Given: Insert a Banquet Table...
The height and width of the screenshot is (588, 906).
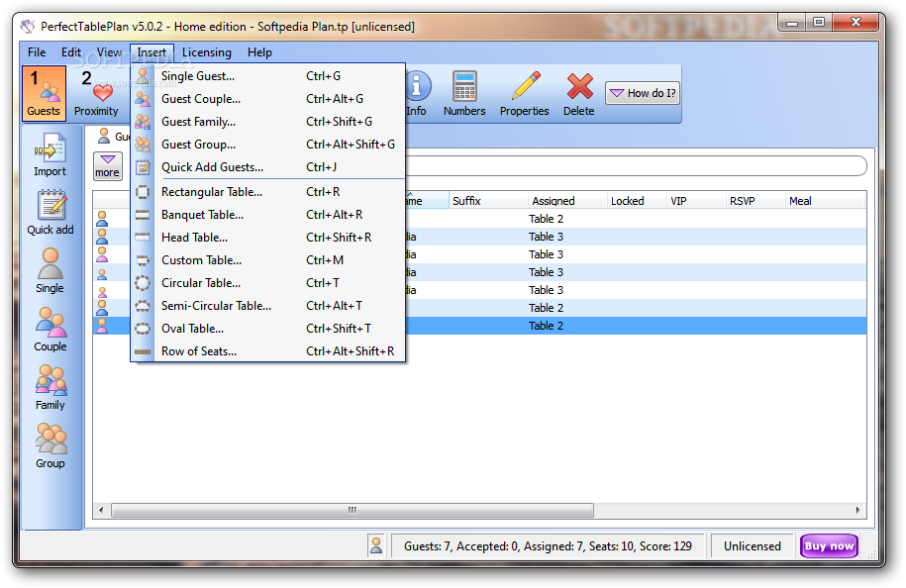Looking at the screenshot, I should [268, 214].
